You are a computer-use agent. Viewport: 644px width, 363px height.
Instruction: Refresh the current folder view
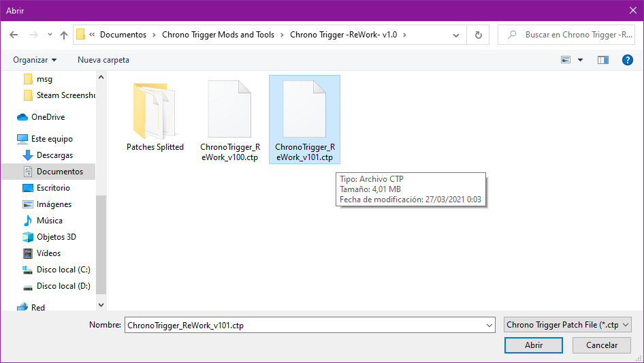point(478,35)
